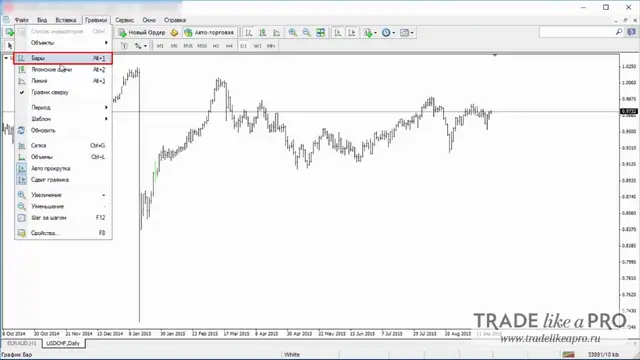Switch timeframe to H4

pos(229,46)
